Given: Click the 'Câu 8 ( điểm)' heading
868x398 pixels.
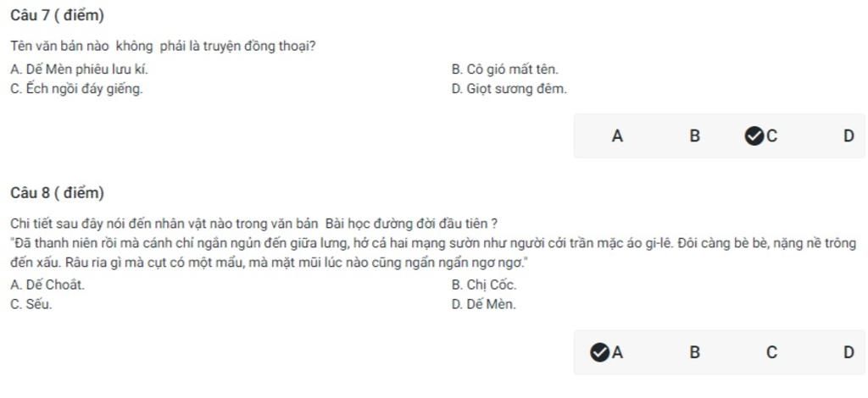Looking at the screenshot, I should point(57,193).
